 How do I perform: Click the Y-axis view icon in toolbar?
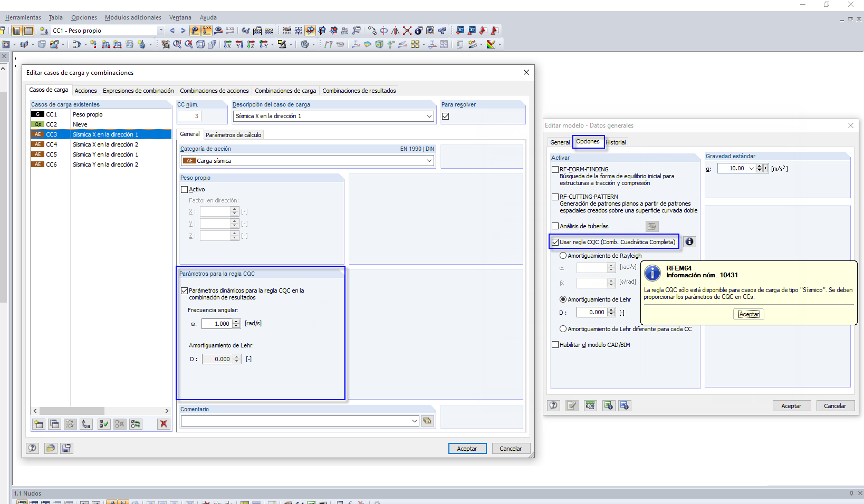coord(239,44)
